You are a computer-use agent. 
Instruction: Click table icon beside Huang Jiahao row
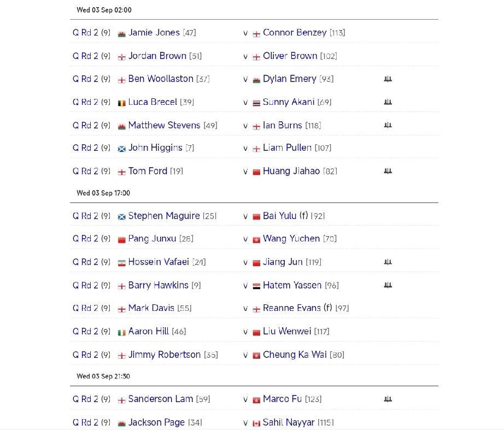click(388, 172)
